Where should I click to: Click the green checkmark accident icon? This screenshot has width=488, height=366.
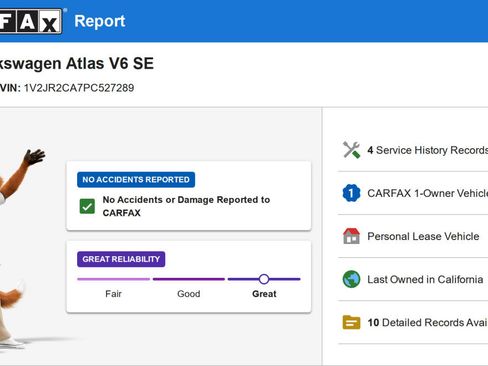[87, 206]
